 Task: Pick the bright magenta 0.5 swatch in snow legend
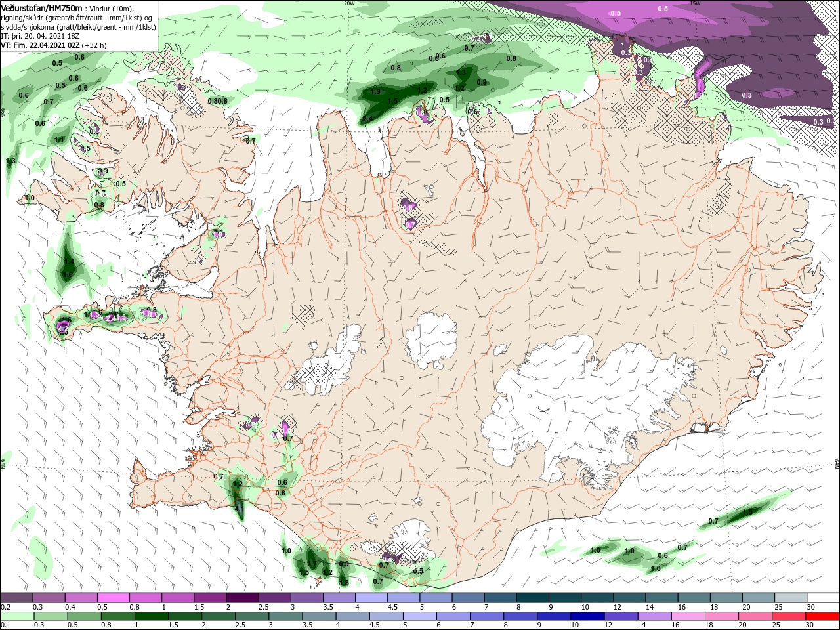tap(113, 598)
